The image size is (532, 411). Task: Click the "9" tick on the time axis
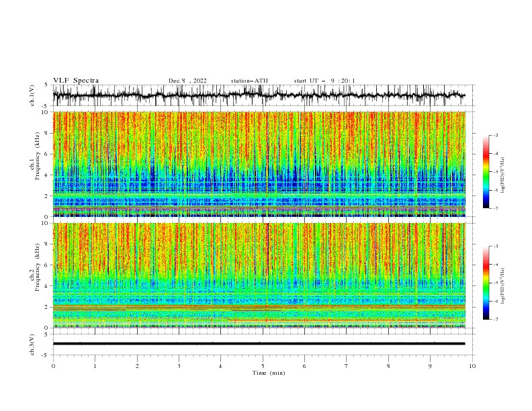click(x=430, y=366)
